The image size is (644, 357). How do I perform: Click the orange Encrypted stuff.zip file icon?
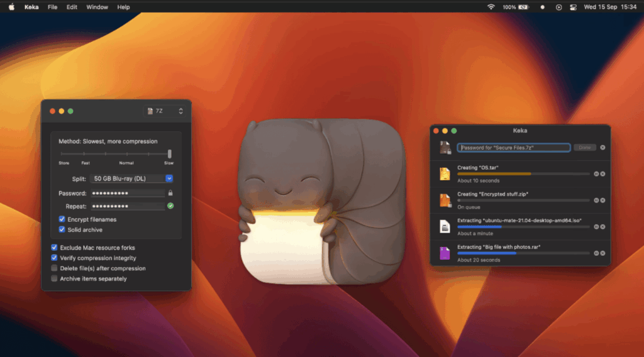pos(445,200)
